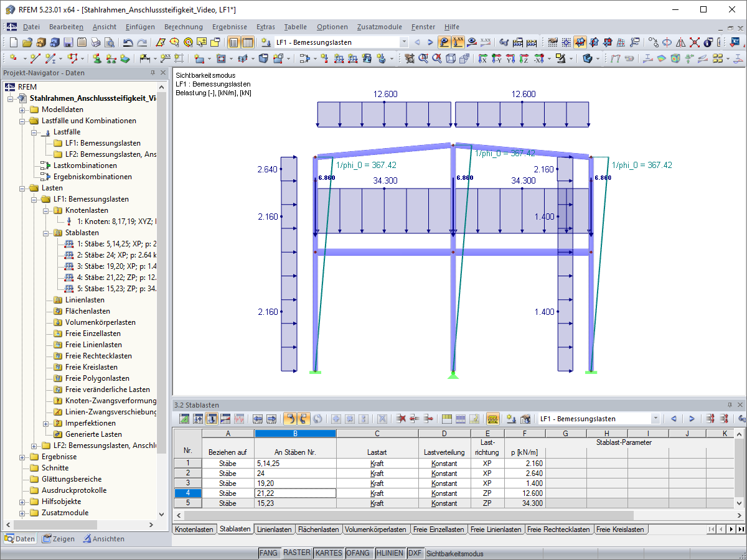Click the new document icon
The height and width of the screenshot is (560, 747).
pos(14,43)
